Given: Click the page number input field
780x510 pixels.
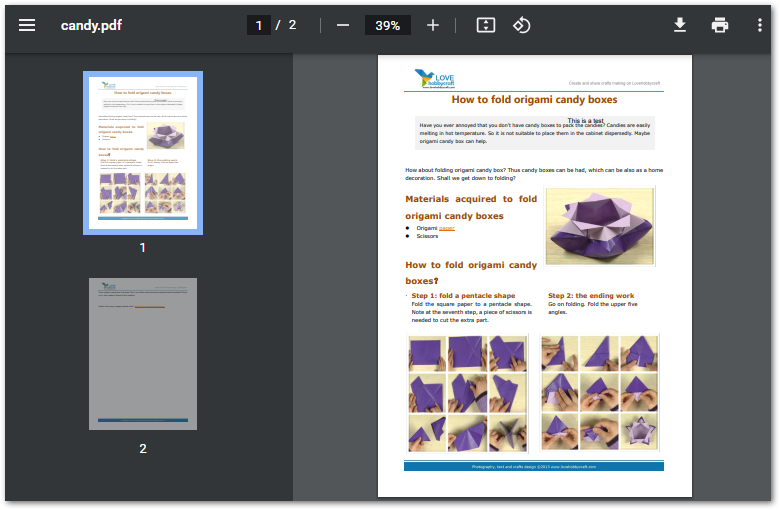Looking at the screenshot, I should click(259, 25).
